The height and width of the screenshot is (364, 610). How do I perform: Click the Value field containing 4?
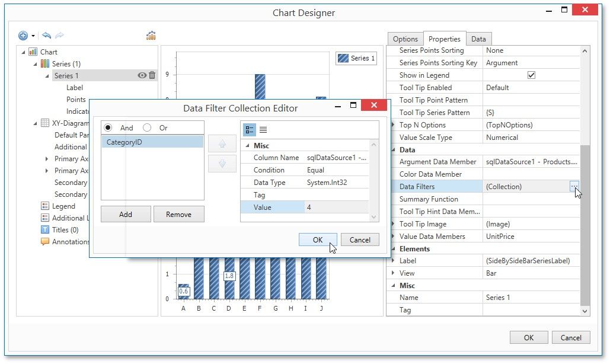pos(336,207)
